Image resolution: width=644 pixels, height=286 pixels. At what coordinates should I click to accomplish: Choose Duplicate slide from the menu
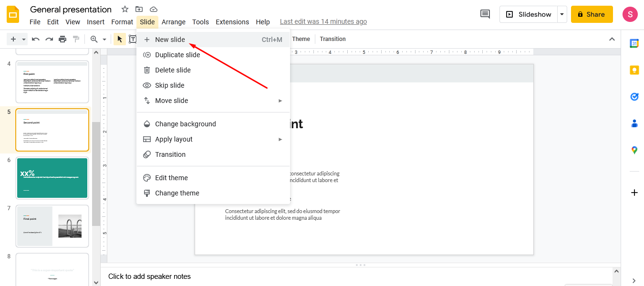[177, 55]
